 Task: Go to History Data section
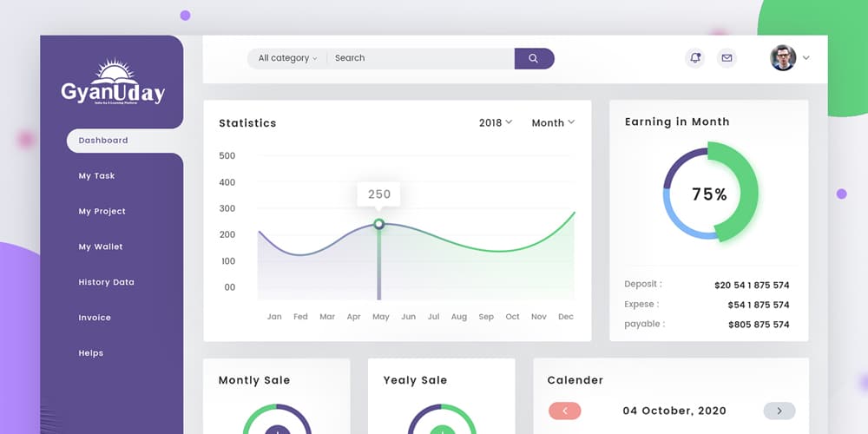click(x=106, y=282)
